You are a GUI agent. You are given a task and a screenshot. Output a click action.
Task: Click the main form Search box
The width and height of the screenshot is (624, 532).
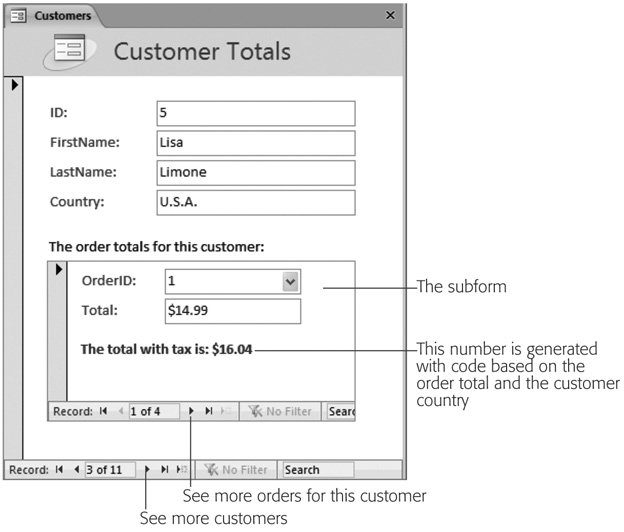318,470
